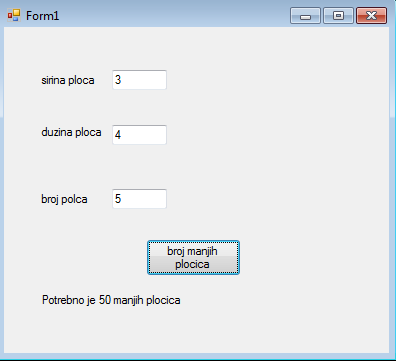Click the 'broj manjih plocica' button

coord(193,258)
